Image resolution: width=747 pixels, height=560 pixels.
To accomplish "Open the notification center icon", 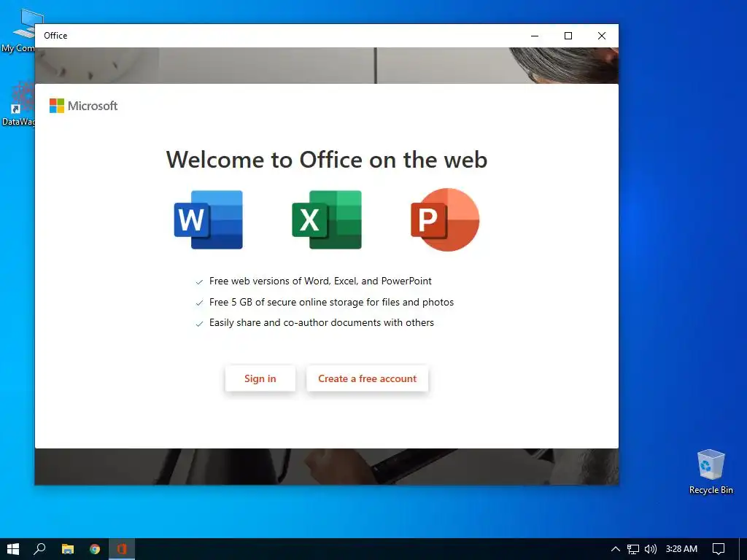I will point(719,549).
